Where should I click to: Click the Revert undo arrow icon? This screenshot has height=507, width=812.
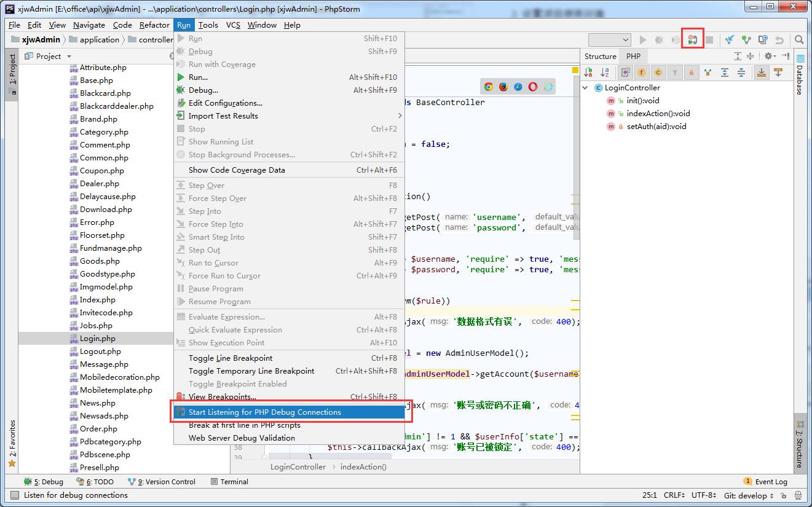point(779,40)
